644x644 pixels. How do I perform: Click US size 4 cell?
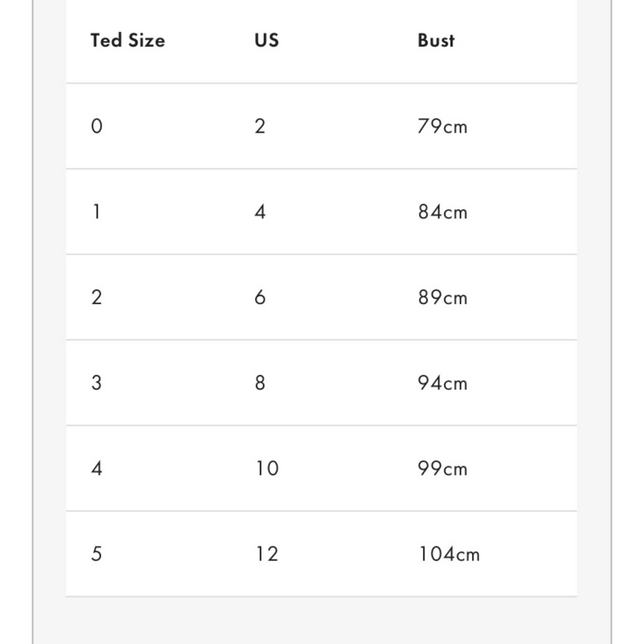tap(260, 212)
